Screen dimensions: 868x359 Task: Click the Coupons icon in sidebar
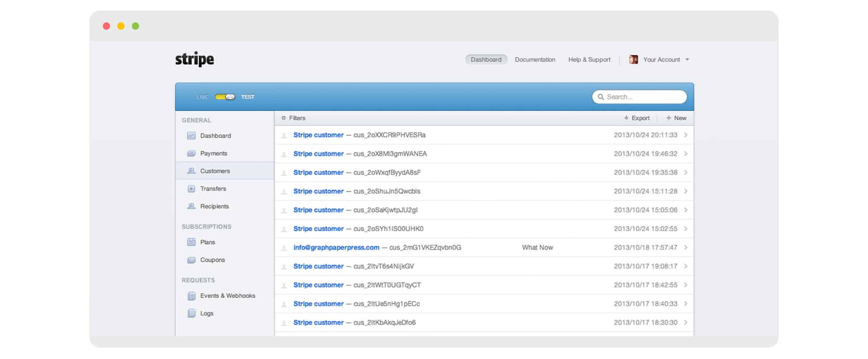pyautogui.click(x=191, y=260)
